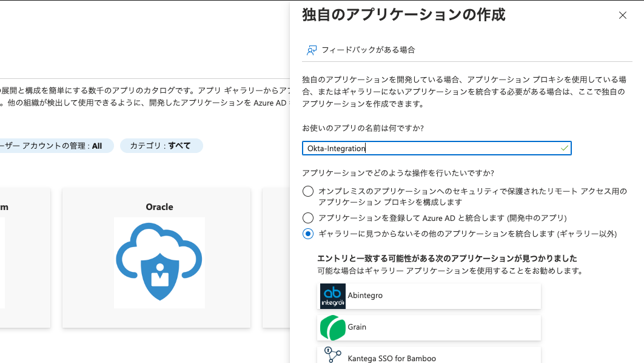Select the Grain gallery suggestion
The width and height of the screenshot is (644, 363).
point(429,327)
